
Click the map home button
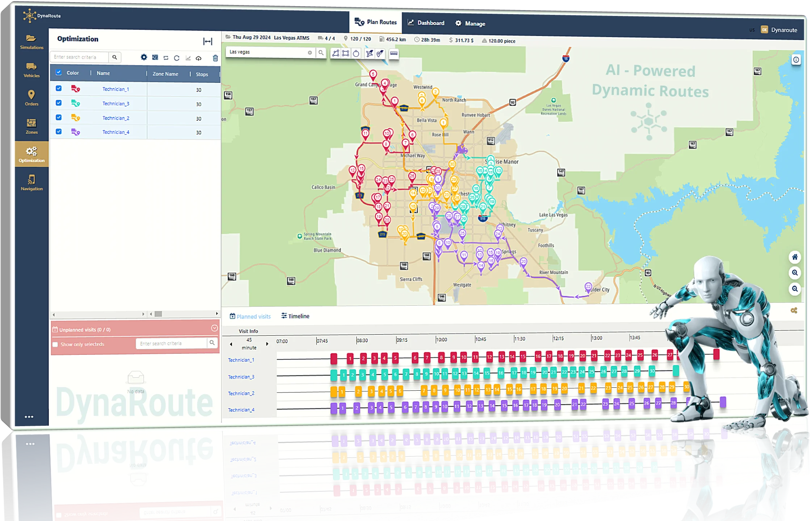[795, 257]
